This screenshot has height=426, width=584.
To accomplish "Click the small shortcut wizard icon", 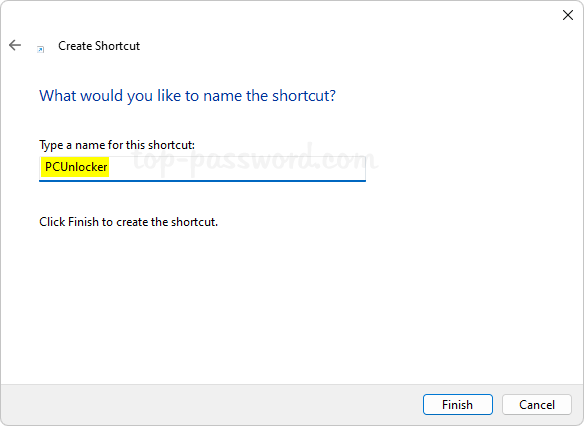I will pyautogui.click(x=41, y=49).
